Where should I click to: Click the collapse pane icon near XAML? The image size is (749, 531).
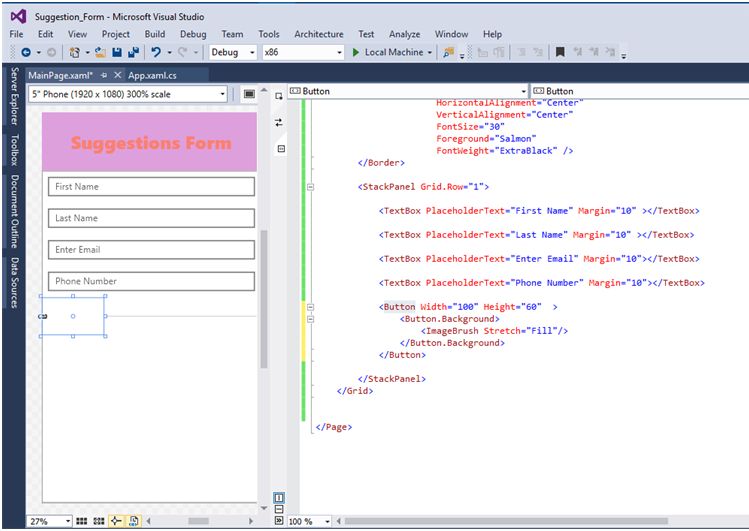tap(281, 148)
